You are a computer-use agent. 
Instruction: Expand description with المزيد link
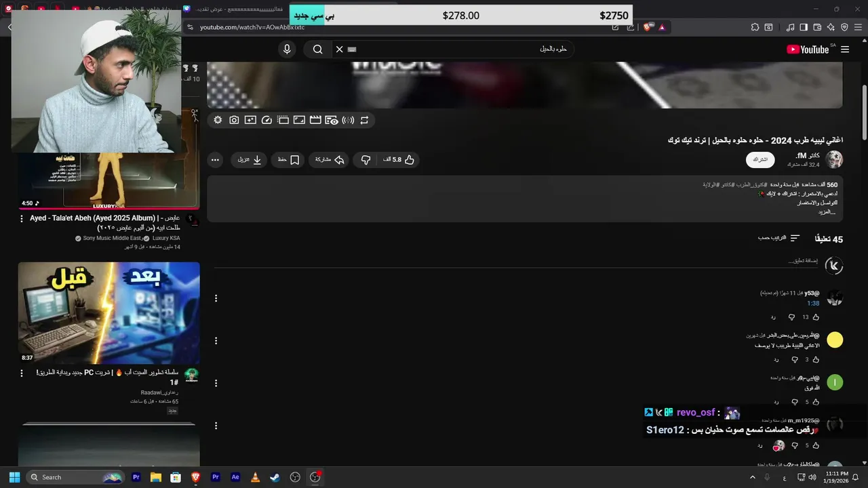point(825,212)
